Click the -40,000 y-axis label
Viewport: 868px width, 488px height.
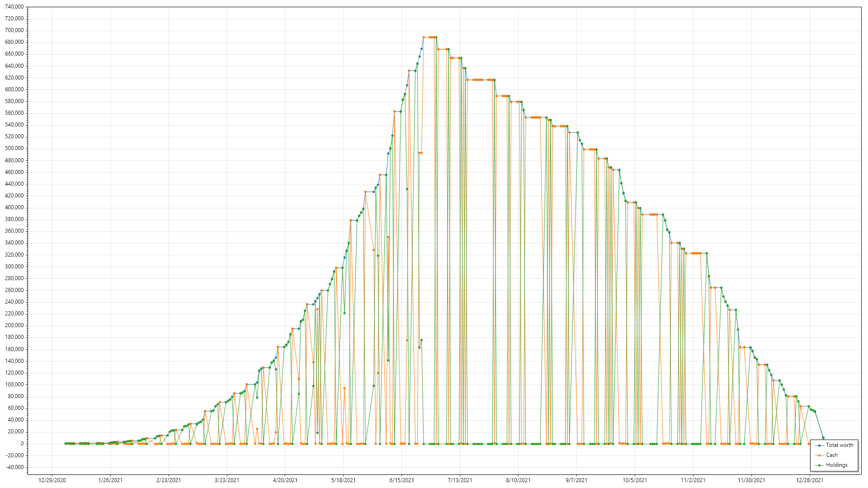click(x=14, y=467)
